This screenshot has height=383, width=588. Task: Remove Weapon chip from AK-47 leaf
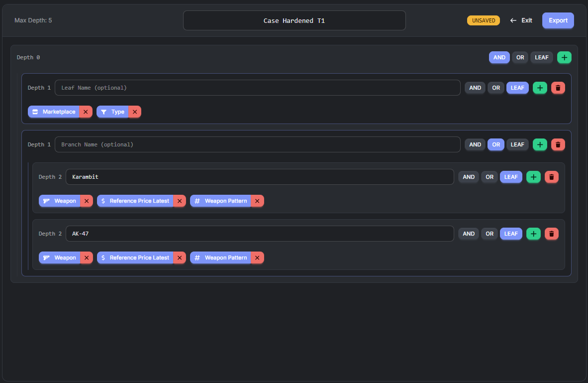coord(87,257)
